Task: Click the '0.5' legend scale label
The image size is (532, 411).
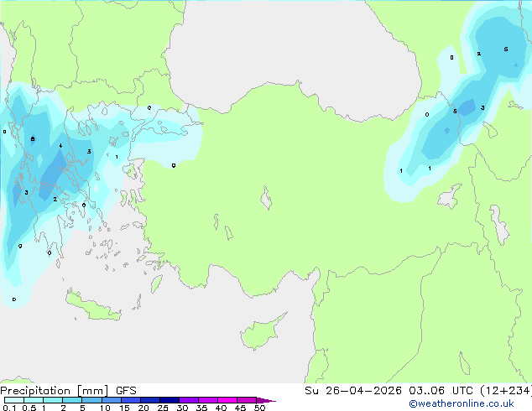Action: (x=29, y=408)
